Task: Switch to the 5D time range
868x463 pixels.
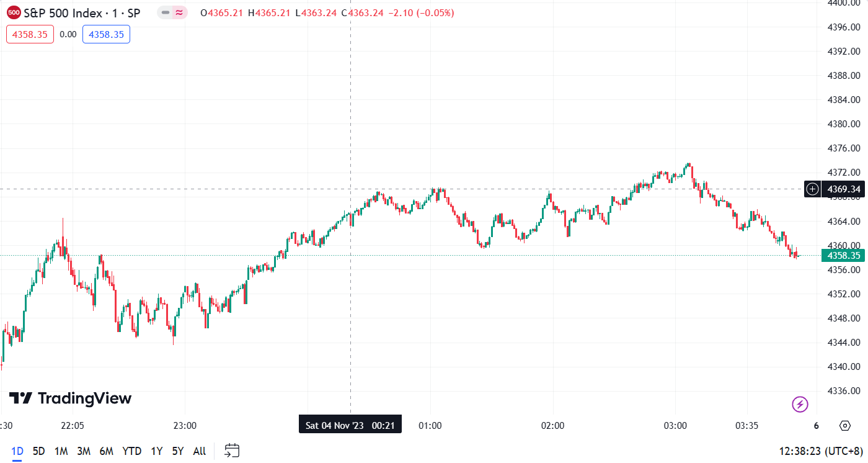Action: [x=38, y=451]
